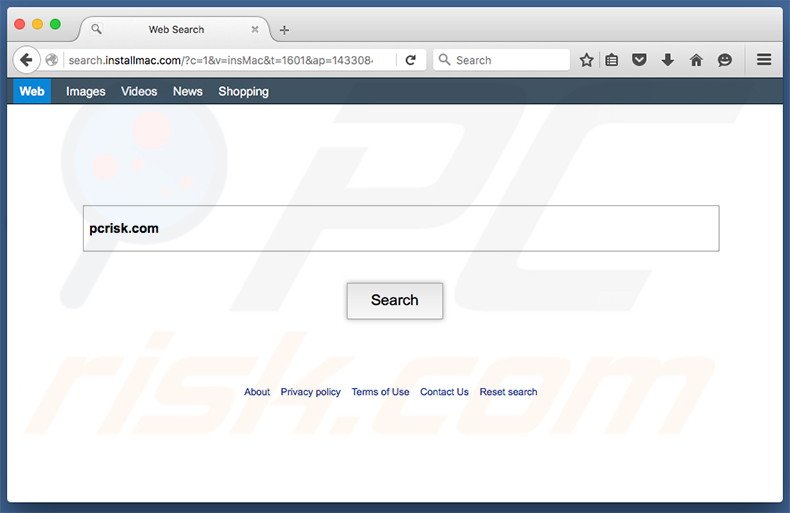Switch to Shopping search category
The height and width of the screenshot is (513, 790).
[243, 91]
